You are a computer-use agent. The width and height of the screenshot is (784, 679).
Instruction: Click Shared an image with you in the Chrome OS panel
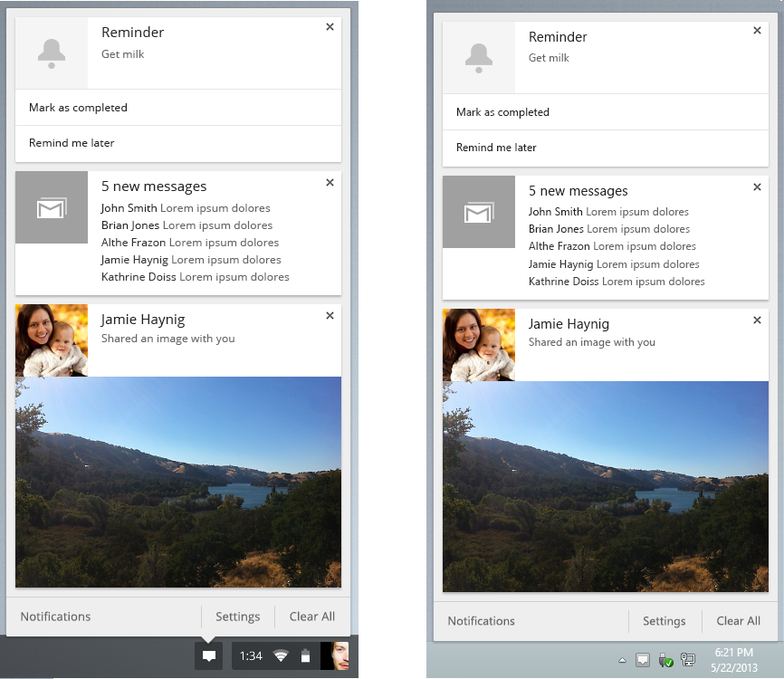coord(168,339)
